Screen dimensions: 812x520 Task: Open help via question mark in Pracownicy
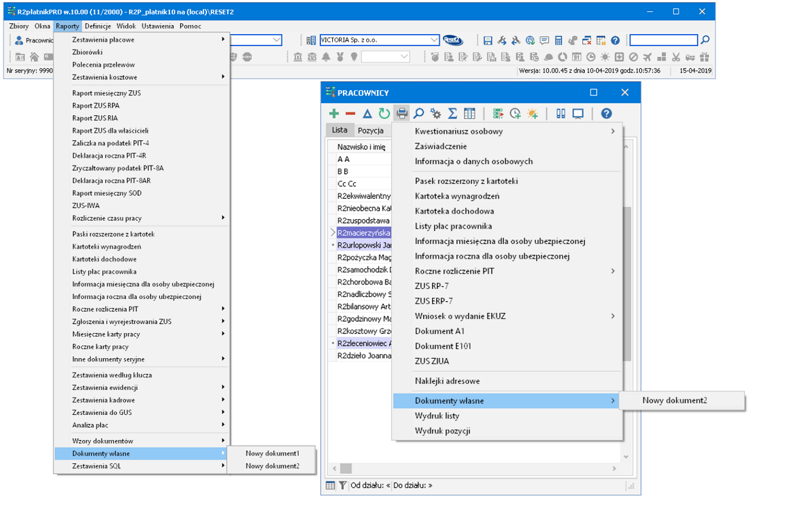606,113
